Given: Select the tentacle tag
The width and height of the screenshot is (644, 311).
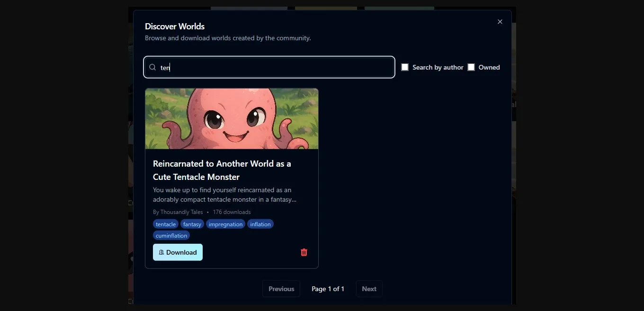Looking at the screenshot, I should pyautogui.click(x=166, y=224).
